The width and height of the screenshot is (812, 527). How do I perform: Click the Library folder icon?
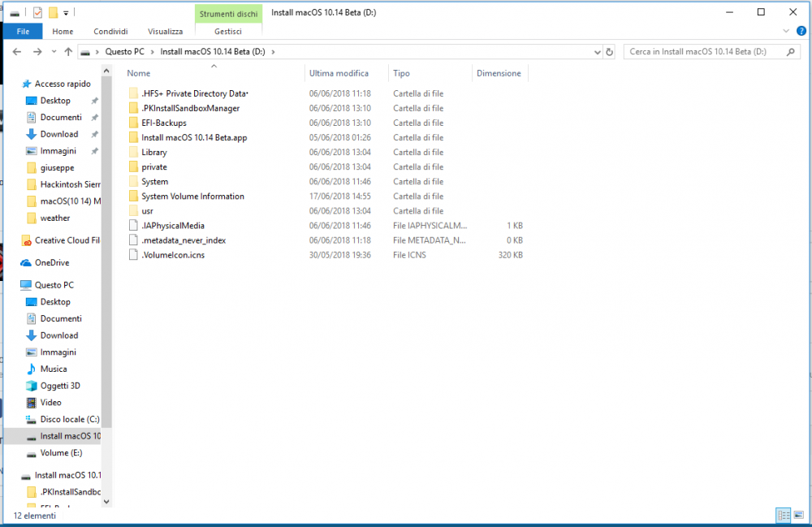click(x=133, y=152)
